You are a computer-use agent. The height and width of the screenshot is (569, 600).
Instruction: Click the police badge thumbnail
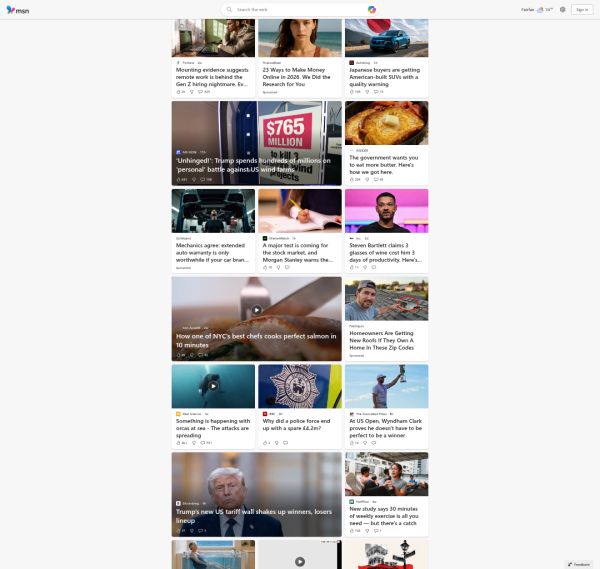pos(300,386)
